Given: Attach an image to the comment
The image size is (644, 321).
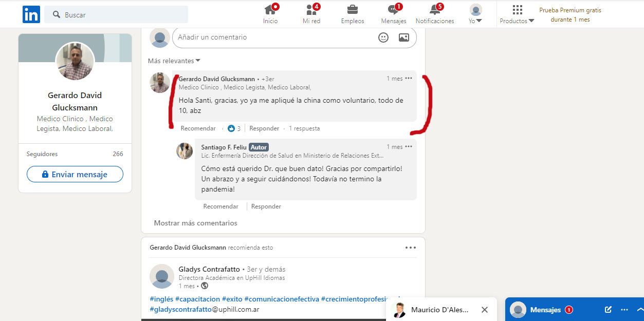Looking at the screenshot, I should 404,37.
